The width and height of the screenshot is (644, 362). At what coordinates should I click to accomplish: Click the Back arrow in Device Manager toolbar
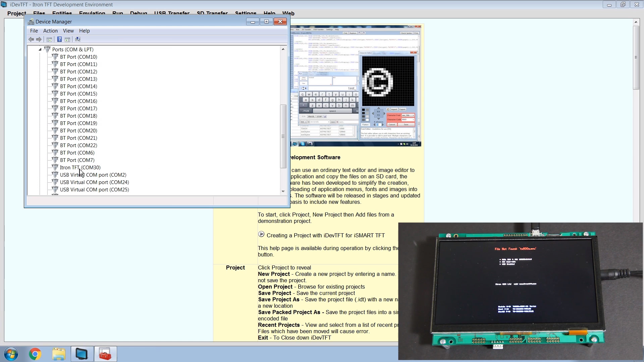coord(31,40)
